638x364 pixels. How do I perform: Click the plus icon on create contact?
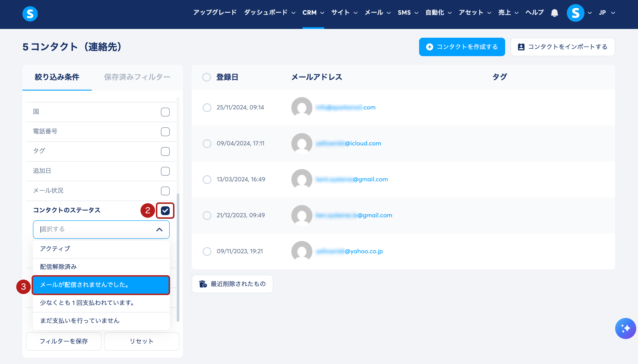click(429, 47)
